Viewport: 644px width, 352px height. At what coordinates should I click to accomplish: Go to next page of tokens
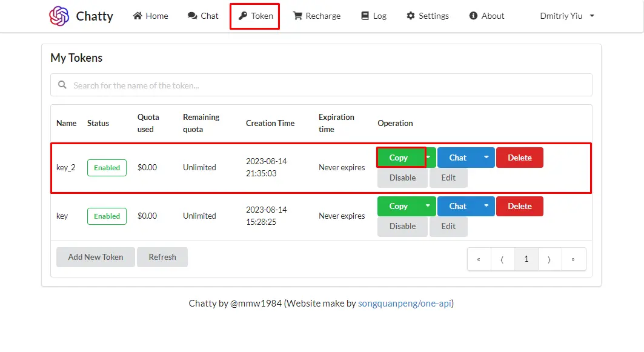(549, 259)
